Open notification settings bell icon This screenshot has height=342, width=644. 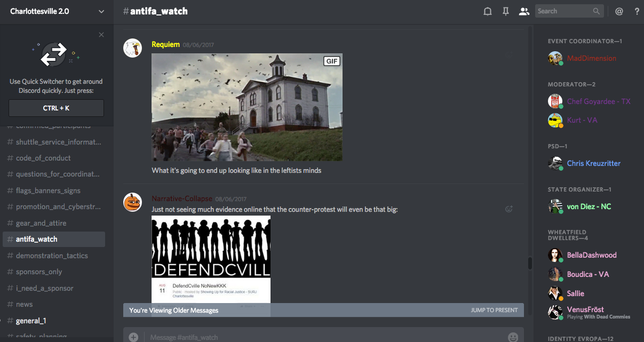tap(487, 11)
